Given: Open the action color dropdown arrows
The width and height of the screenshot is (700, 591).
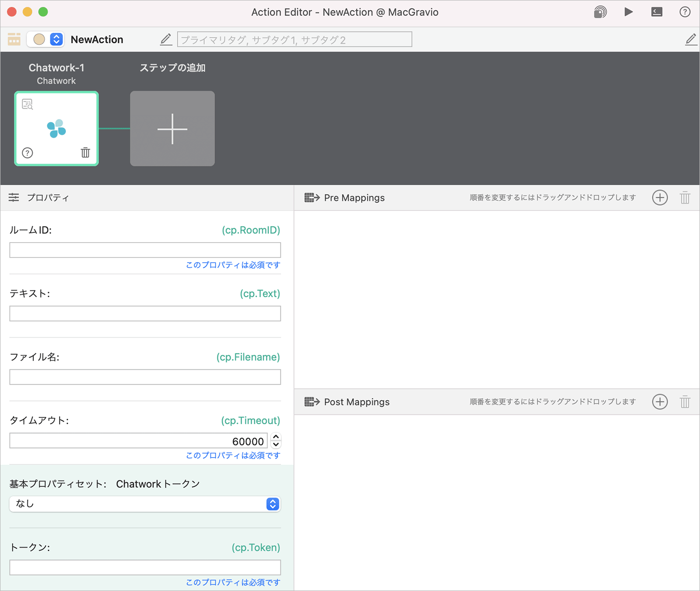Looking at the screenshot, I should 56,39.
